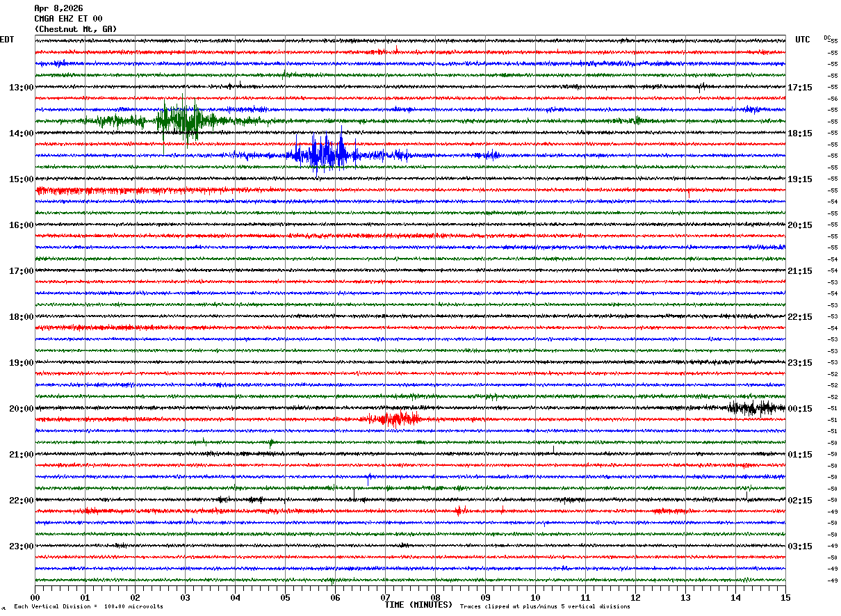Click the 20:00 EDT hour label
Viewport: 841px width, 616px height.
(x=21, y=409)
